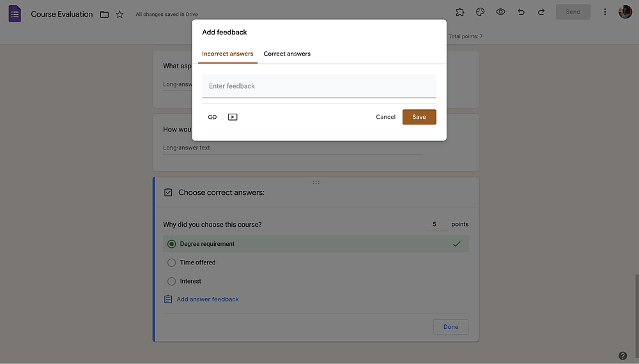Viewport: 639px width, 364px height.
Task: Star the Course Evaluation form
Action: point(119,14)
